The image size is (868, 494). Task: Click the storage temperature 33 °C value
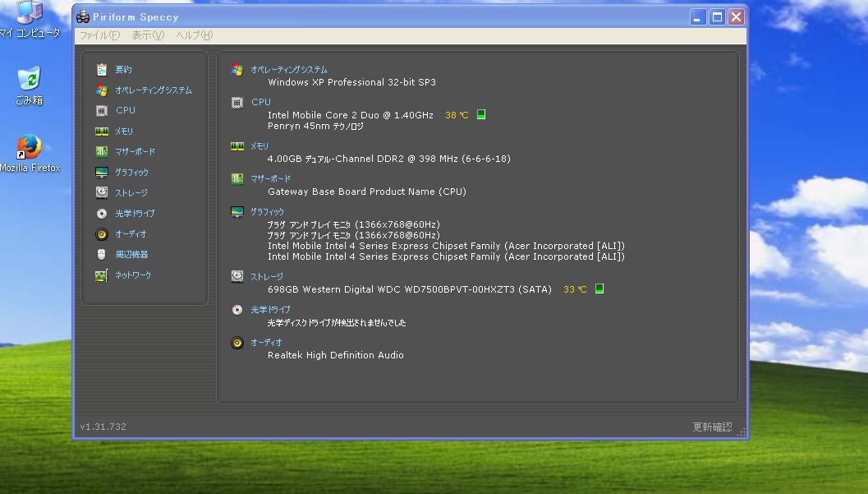tap(575, 289)
